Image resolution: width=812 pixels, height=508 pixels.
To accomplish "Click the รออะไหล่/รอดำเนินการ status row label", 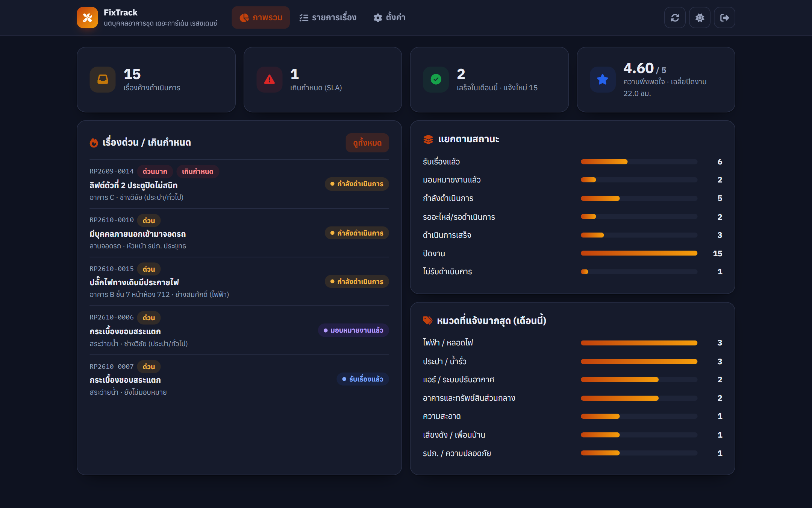I will 459,217.
